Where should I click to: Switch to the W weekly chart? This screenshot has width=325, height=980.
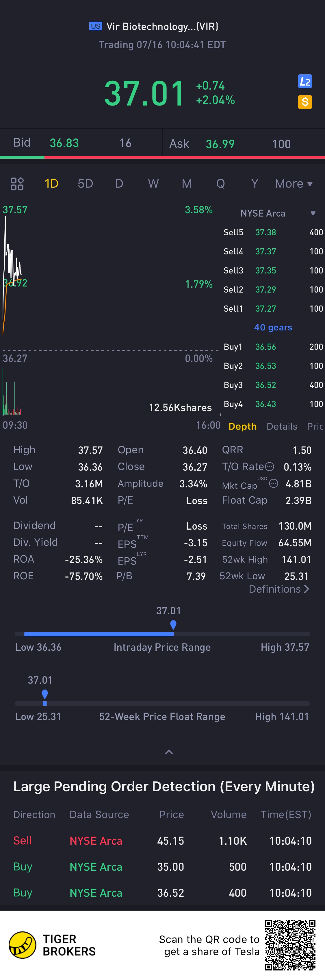tap(153, 184)
